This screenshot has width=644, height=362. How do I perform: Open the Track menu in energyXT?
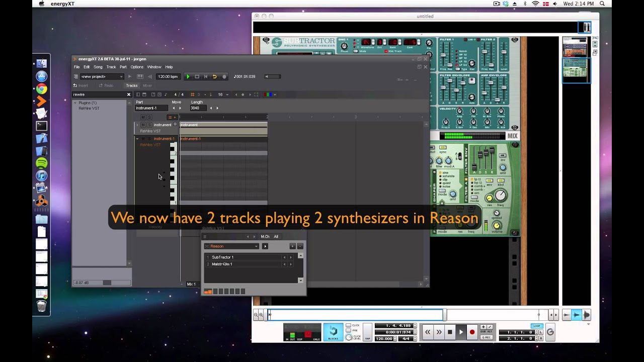[111, 67]
